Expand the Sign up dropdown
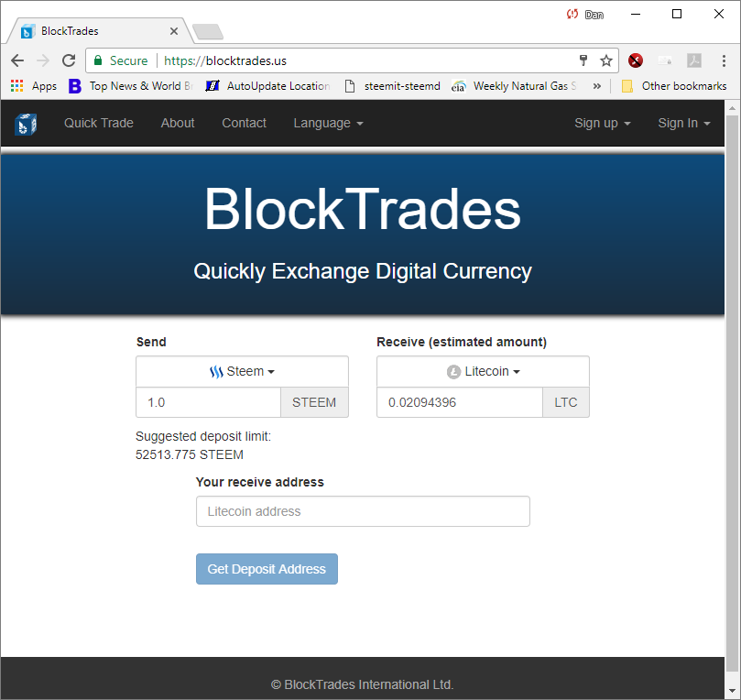 coord(603,123)
